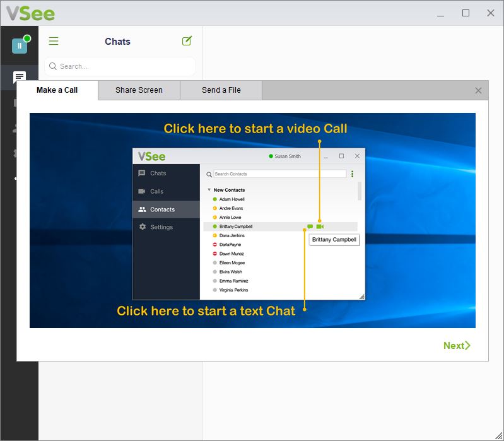Click the user avatar with green status dot
Image resolution: width=504 pixels, height=441 pixels.
click(x=20, y=45)
